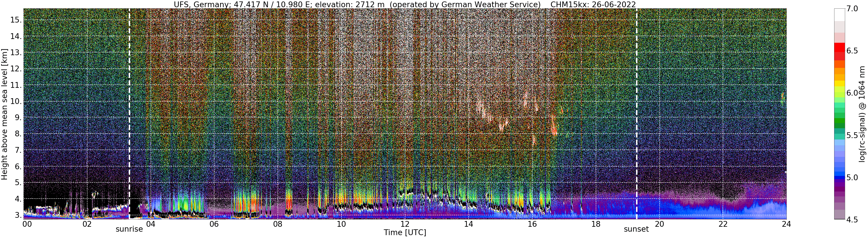Screen dimensions: 868x238
Task: Click the blue segment of the colorbar
Action: (839, 174)
